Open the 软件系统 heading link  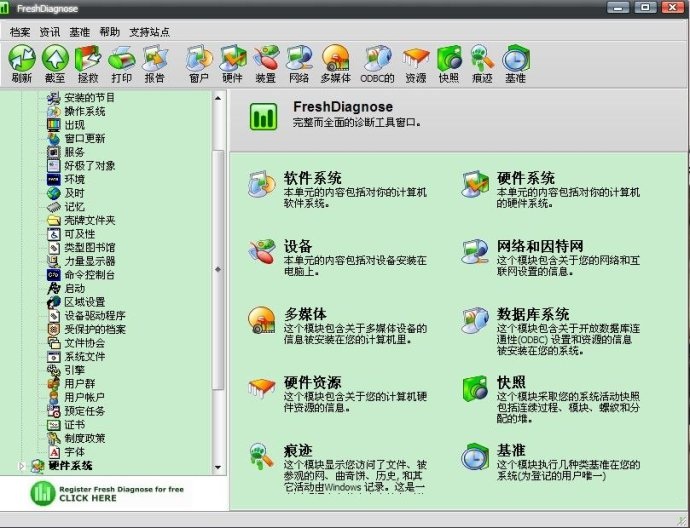[x=312, y=178]
